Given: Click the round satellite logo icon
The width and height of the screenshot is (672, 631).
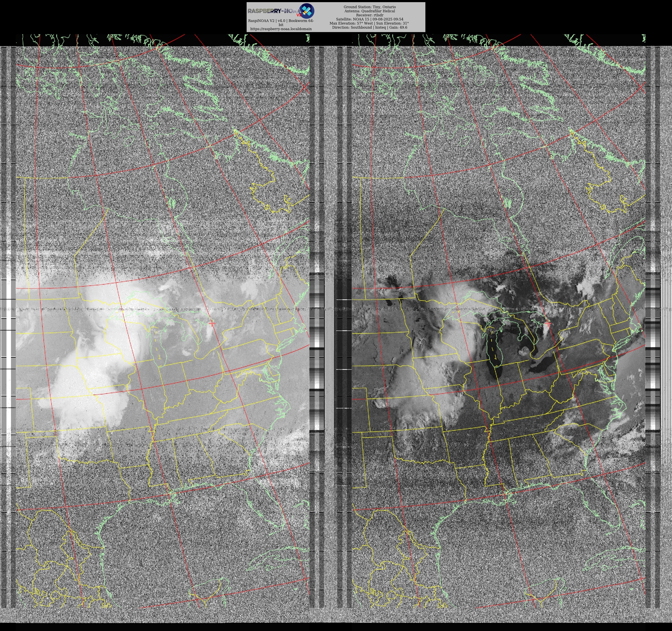Looking at the screenshot, I should pyautogui.click(x=306, y=11).
